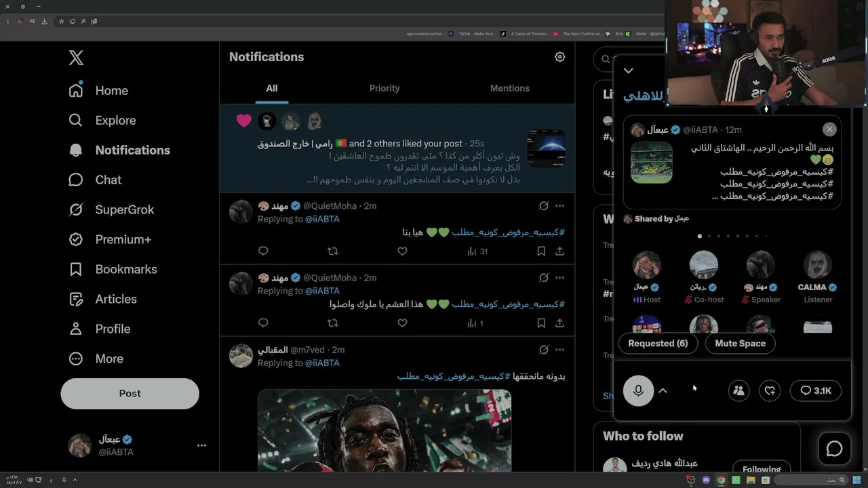Open the @iiABTA link in the @m7ved reply
This screenshot has width=868, height=488.
[322, 363]
